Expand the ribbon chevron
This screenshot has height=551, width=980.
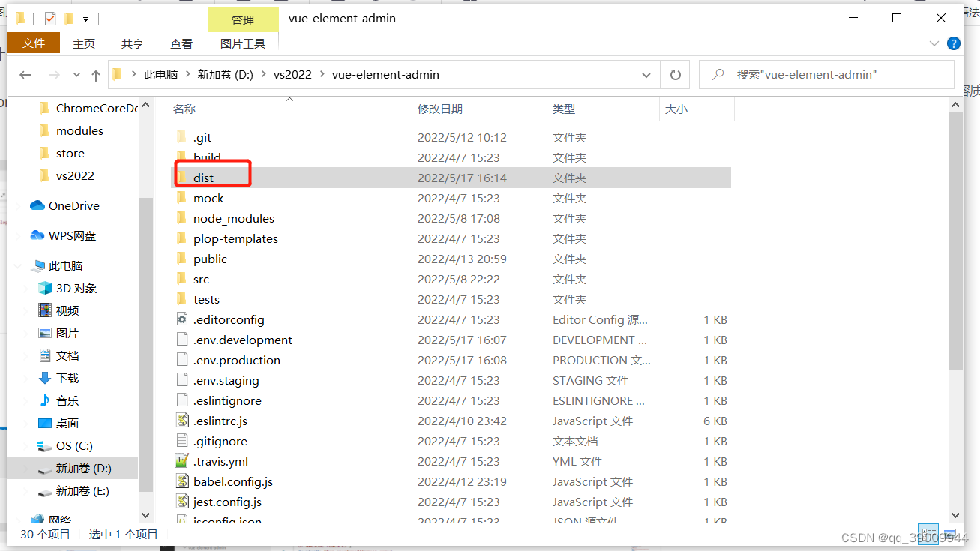coord(934,44)
